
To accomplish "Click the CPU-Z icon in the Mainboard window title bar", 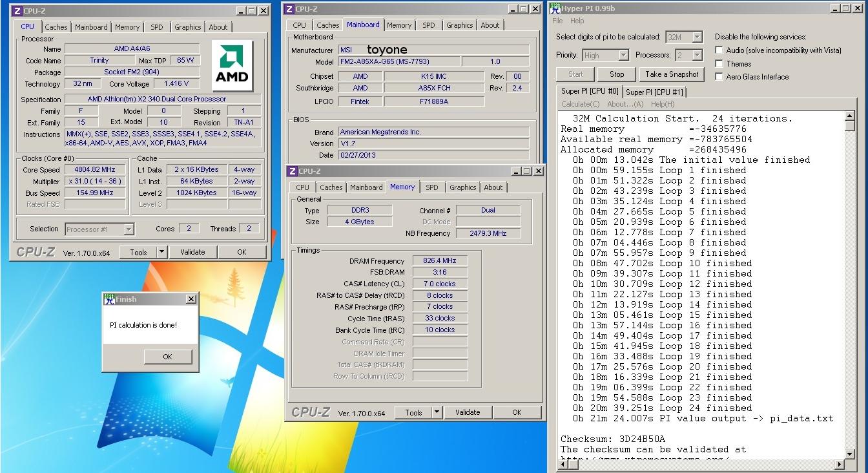I will [290, 9].
